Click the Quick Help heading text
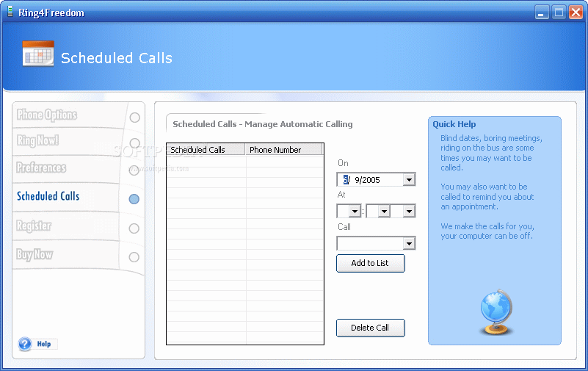The image size is (588, 371). pos(454,124)
